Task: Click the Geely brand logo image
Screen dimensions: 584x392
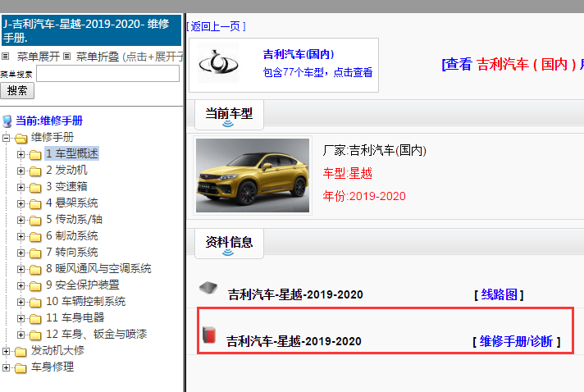Action: pos(218,62)
